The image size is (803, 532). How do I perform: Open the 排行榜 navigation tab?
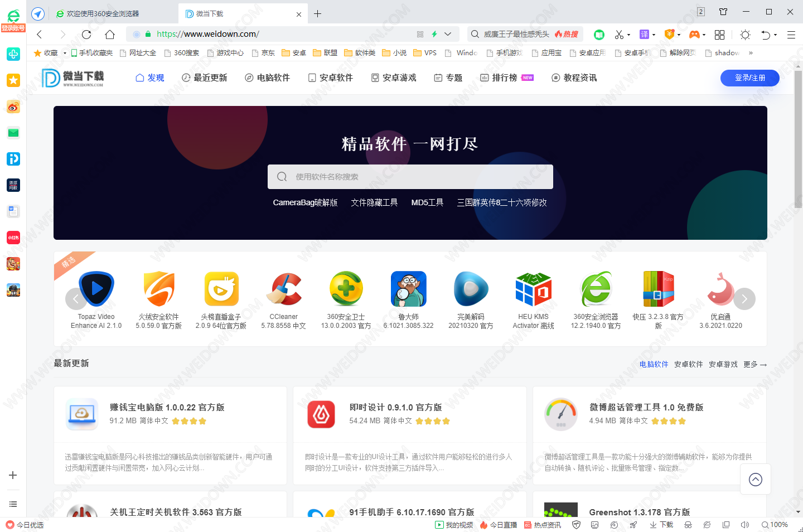(x=507, y=78)
